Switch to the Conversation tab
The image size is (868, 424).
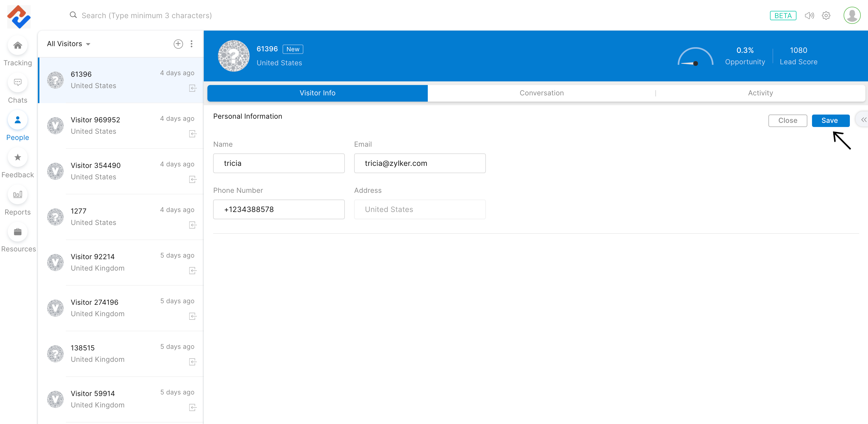click(x=541, y=93)
